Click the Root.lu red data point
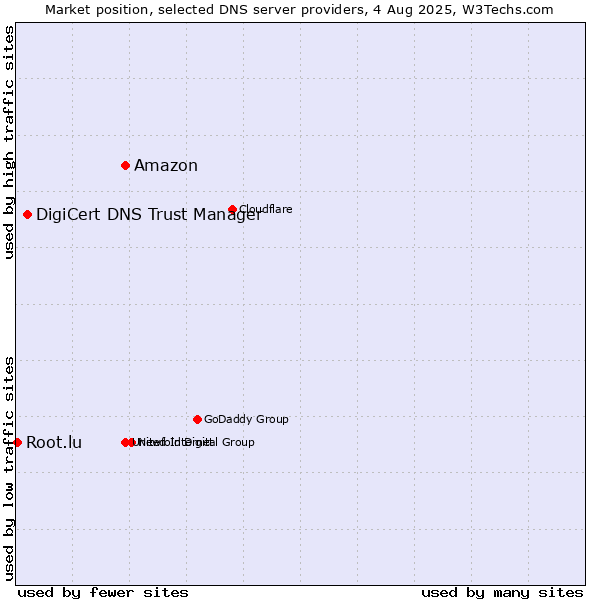 (x=17, y=443)
